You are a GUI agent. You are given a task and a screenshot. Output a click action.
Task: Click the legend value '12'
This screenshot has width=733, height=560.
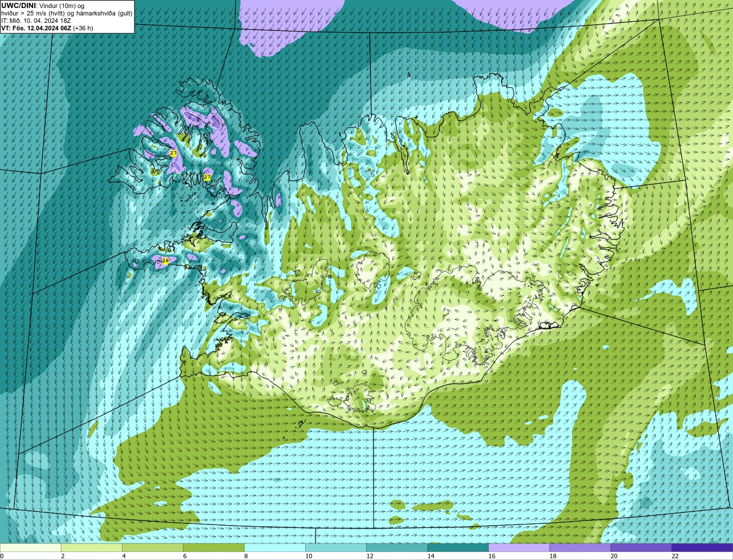point(369,556)
